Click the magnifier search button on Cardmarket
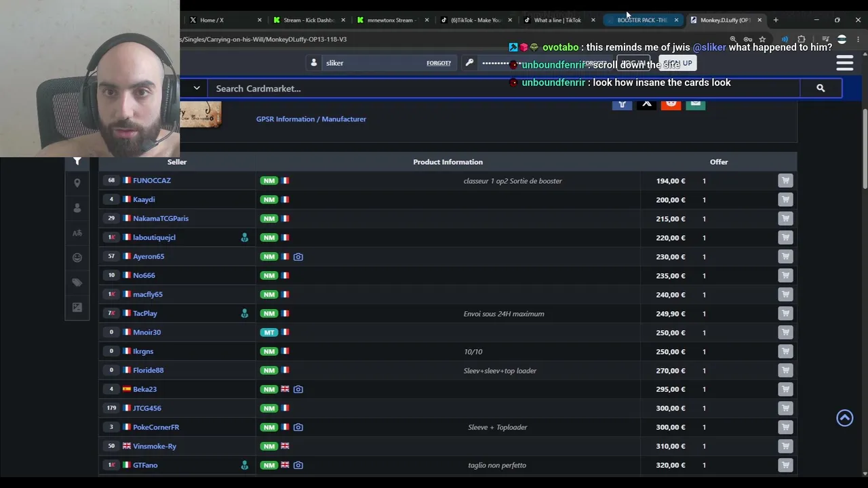 821,88
